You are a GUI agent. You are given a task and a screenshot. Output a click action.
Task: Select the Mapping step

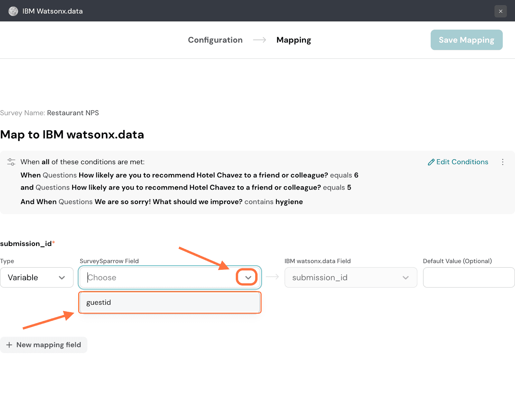point(294,40)
